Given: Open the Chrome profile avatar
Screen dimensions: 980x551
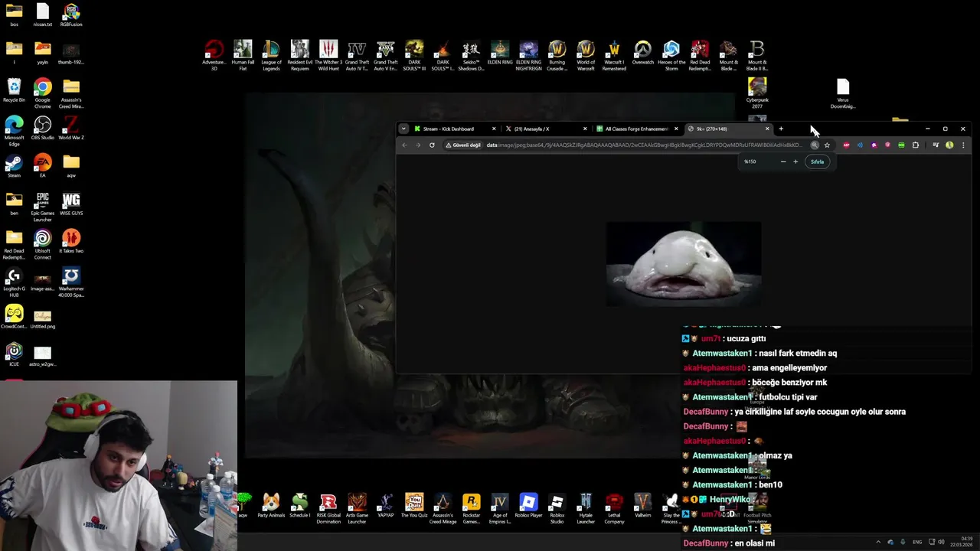Looking at the screenshot, I should pos(949,145).
